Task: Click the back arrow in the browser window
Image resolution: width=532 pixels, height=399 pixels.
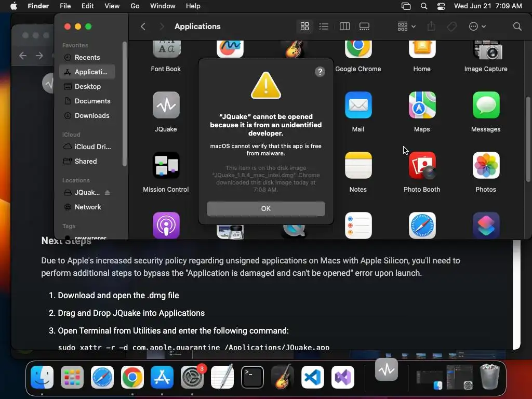Action: coord(23,55)
